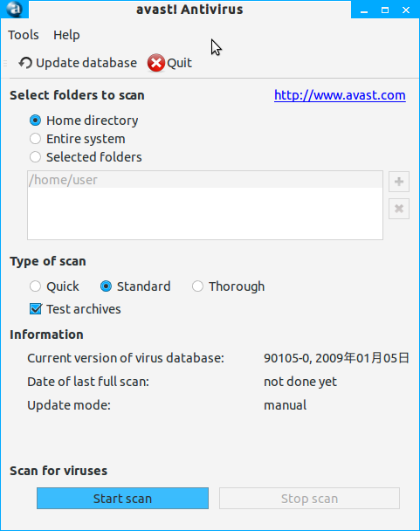Click the Update database refresh icon
The width and height of the screenshot is (420, 531).
[25, 63]
